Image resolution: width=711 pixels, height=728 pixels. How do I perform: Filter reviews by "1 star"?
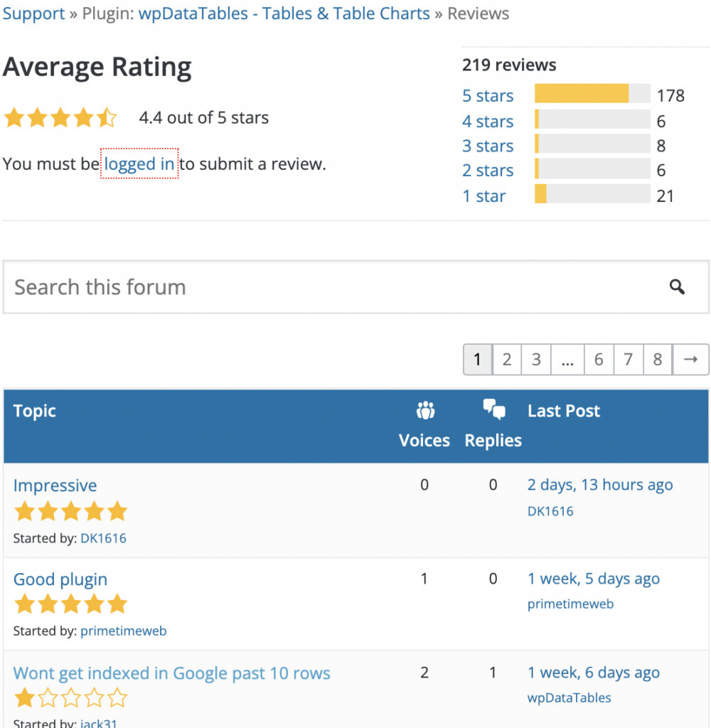[483, 196]
